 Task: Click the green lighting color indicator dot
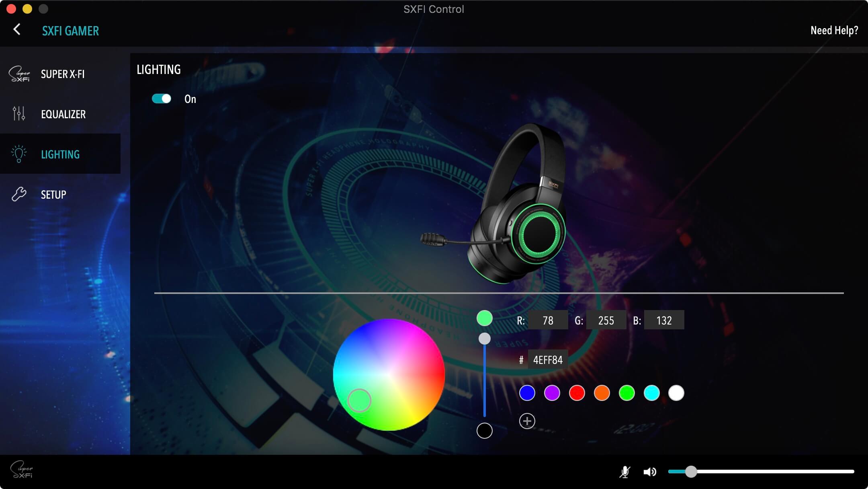click(x=485, y=318)
